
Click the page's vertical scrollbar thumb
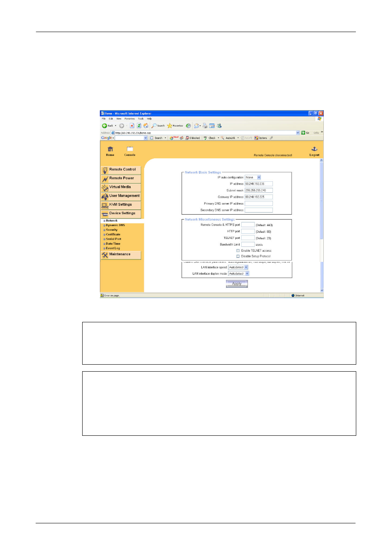click(x=322, y=200)
